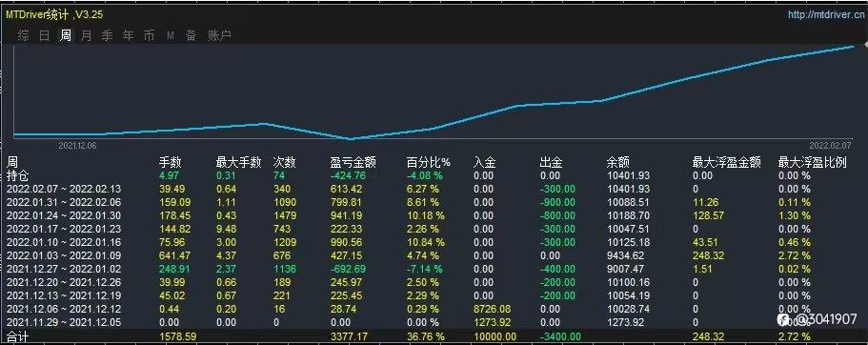
Task: Click the 最大浮盈金额 column header
Action: (727, 162)
